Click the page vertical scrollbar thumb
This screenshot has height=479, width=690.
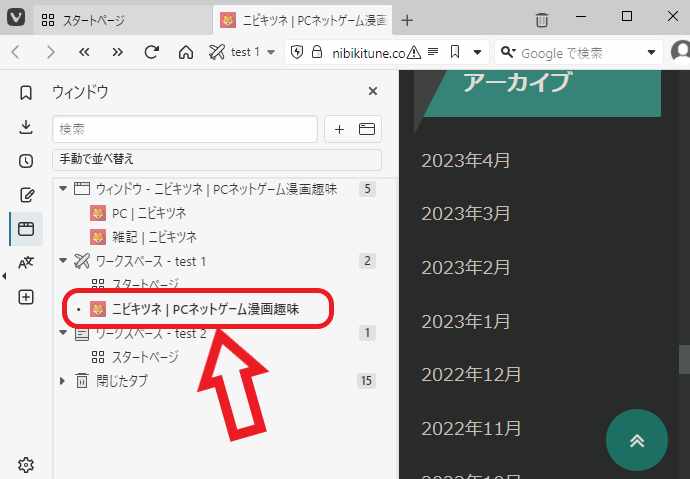tap(684, 359)
